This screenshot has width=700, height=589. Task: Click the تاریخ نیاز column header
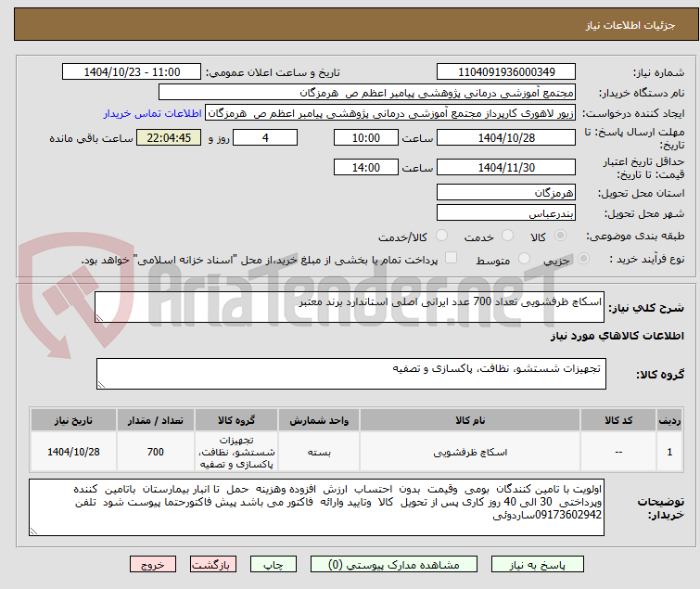pyautogui.click(x=73, y=420)
